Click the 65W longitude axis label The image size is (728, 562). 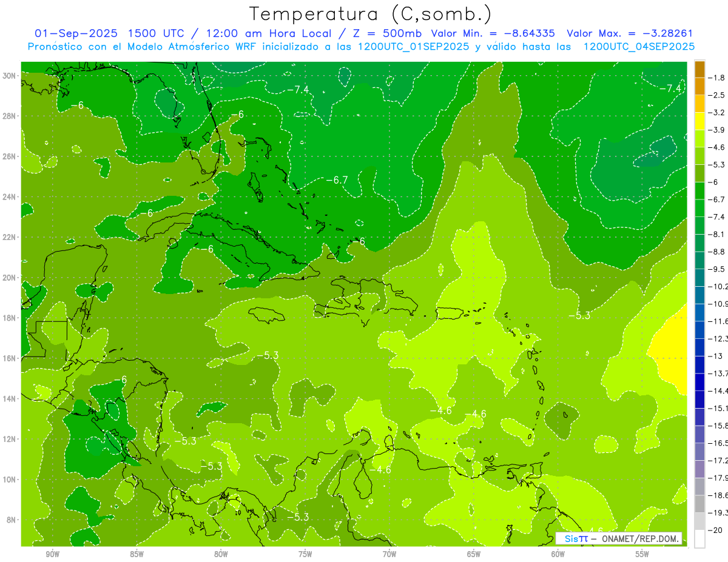point(474,554)
